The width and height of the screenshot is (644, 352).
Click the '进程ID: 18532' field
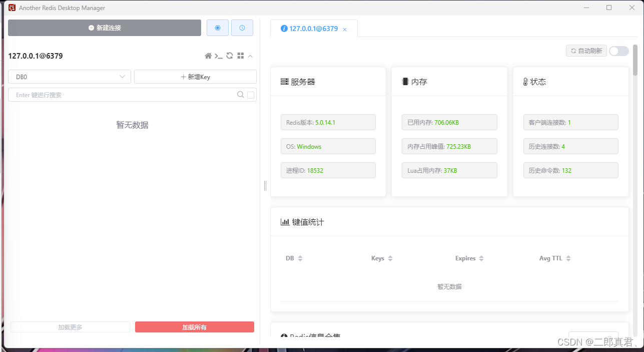pos(328,170)
